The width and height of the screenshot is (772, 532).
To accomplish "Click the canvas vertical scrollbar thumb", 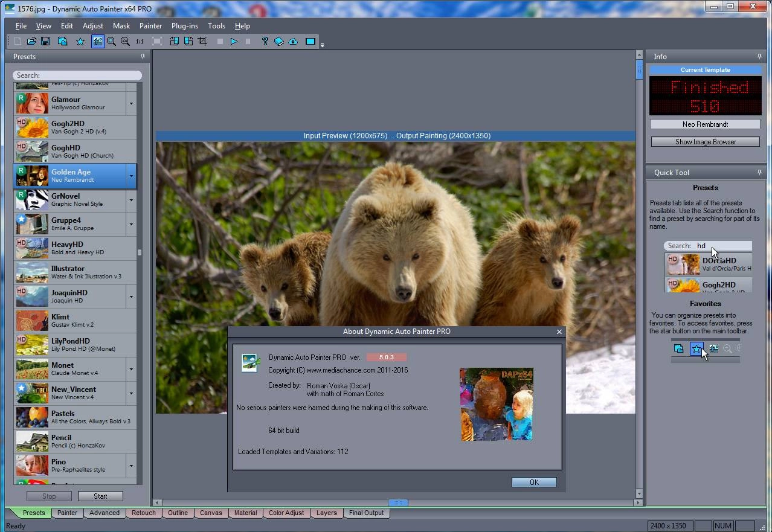I will (640, 69).
